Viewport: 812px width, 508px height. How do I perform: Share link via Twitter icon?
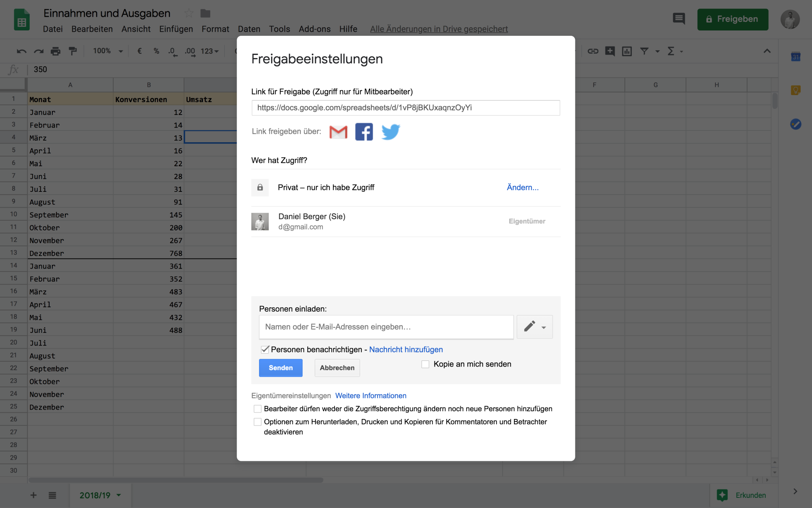pos(391,132)
